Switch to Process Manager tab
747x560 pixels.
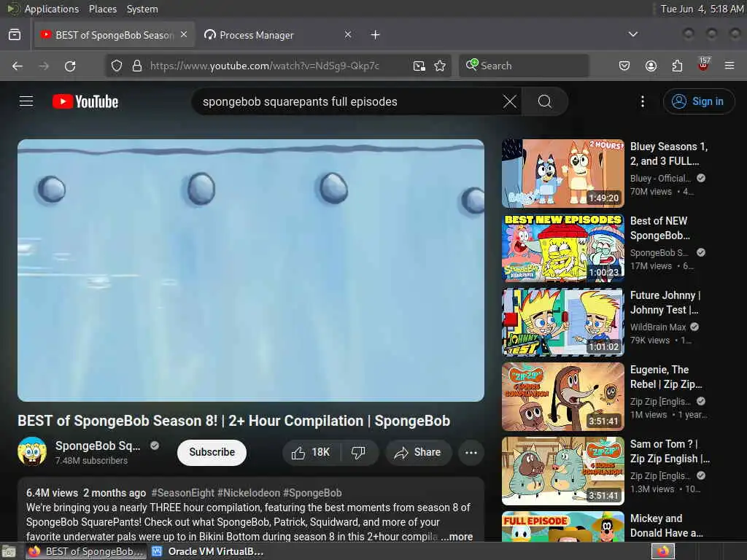pos(278,35)
